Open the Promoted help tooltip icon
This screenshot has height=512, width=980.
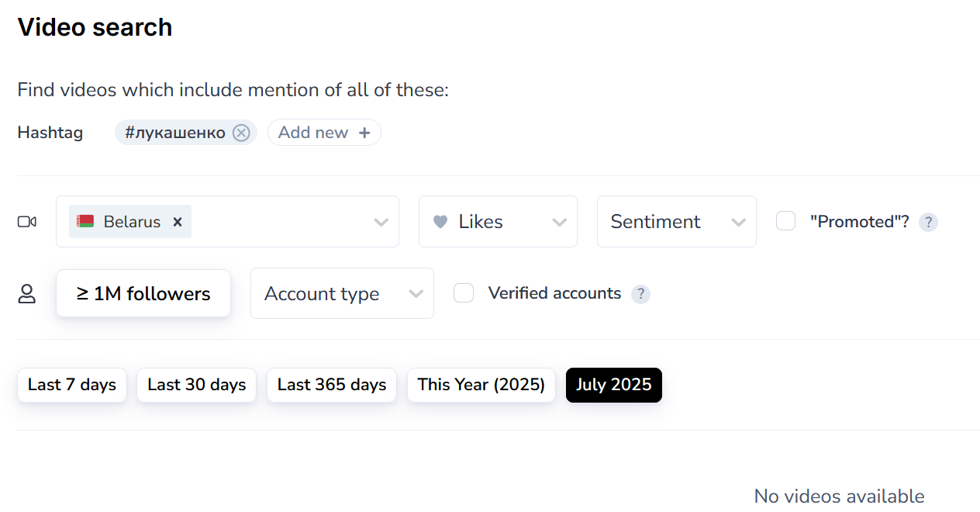click(928, 223)
